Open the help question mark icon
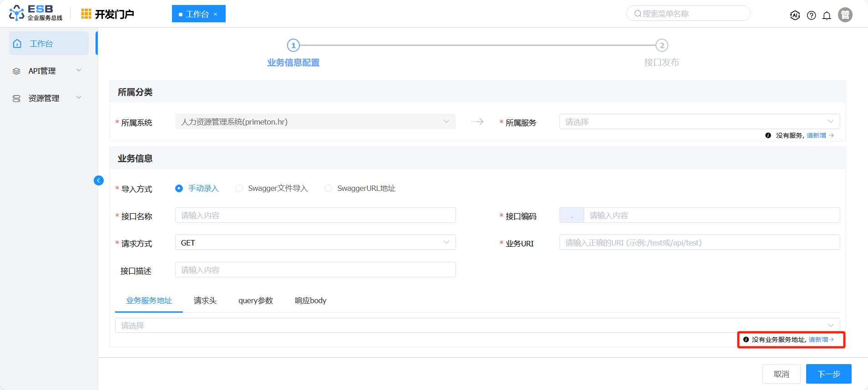Image resolution: width=868 pixels, height=390 pixels. pyautogui.click(x=811, y=15)
